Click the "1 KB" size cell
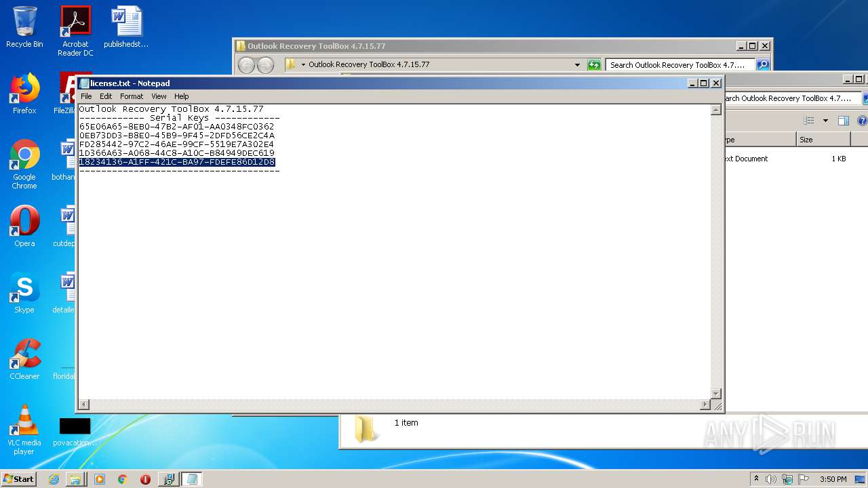Image resolution: width=868 pixels, height=488 pixels. 839,159
